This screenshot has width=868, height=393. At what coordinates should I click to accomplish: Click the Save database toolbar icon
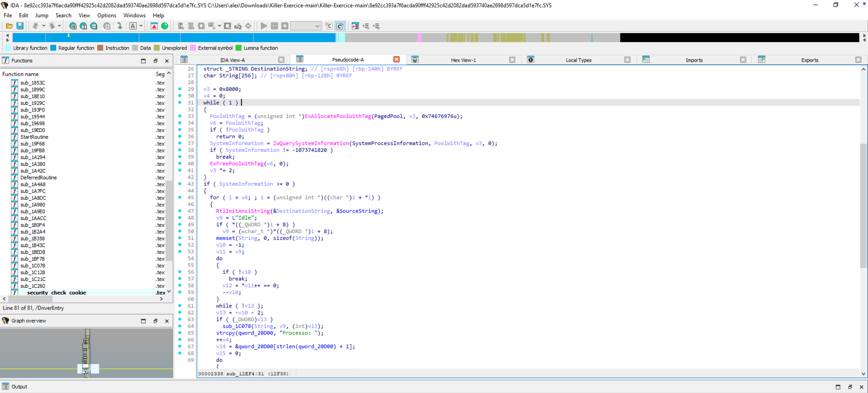point(20,26)
